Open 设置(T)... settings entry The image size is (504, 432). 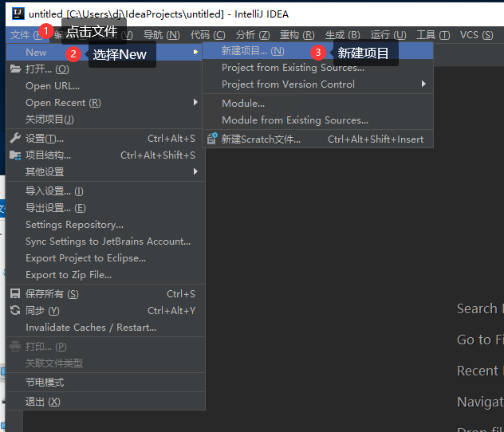coord(104,139)
